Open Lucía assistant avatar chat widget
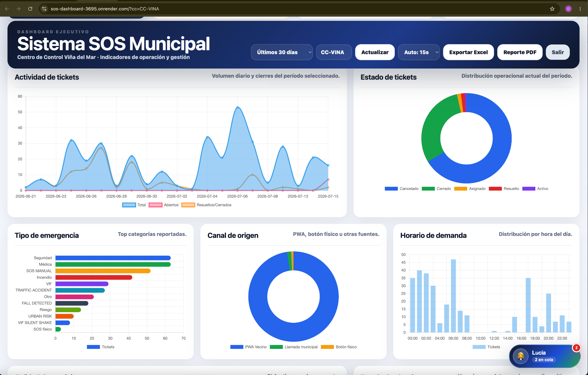588x375 pixels. pyautogui.click(x=521, y=356)
